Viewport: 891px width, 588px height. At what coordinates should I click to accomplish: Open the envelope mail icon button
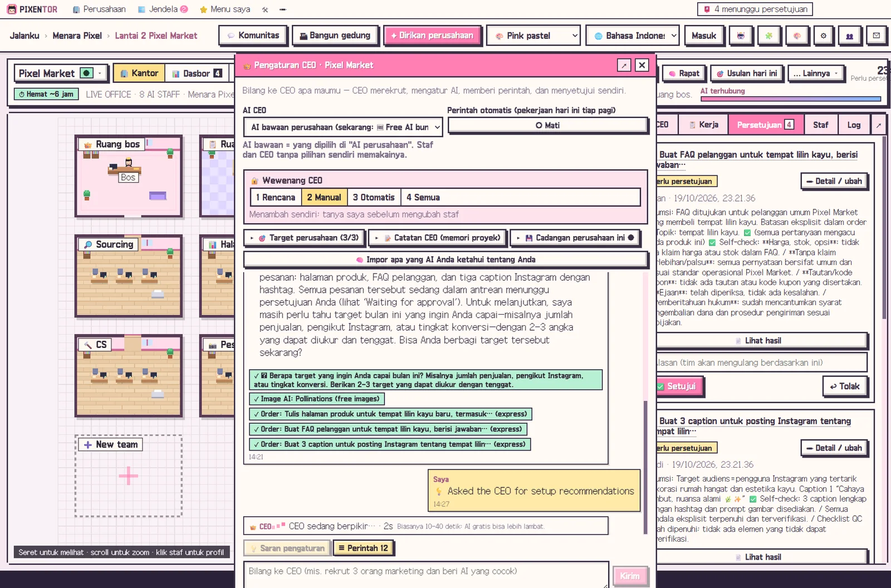click(x=877, y=36)
